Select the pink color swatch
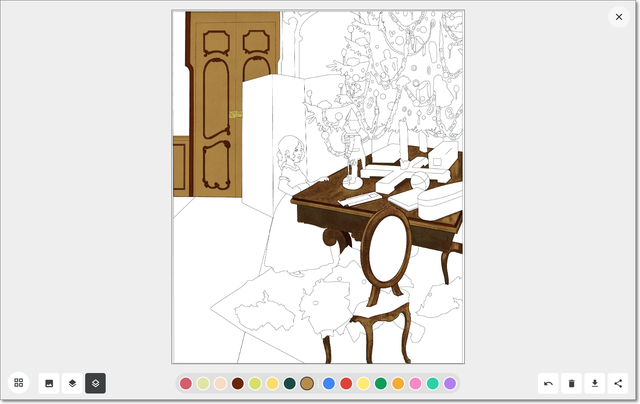 click(x=415, y=384)
